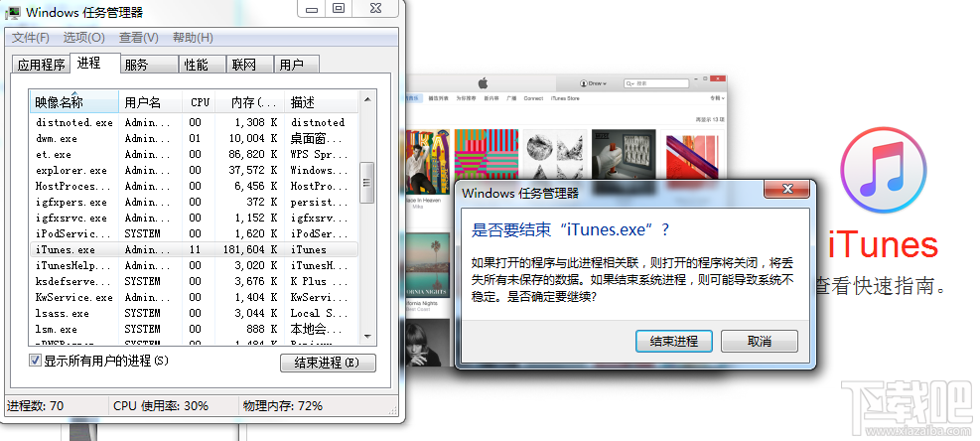Open the 选项(O) menu
The image size is (980, 441).
coord(83,38)
